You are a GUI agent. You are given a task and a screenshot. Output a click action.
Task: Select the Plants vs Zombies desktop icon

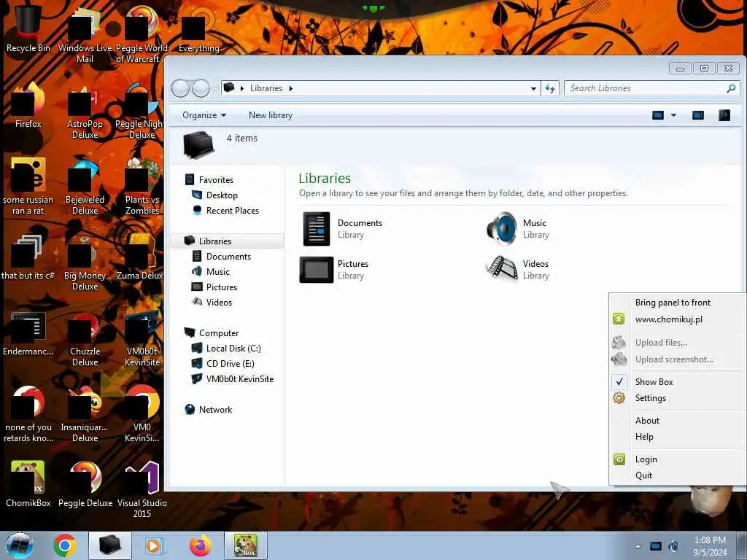[142, 187]
